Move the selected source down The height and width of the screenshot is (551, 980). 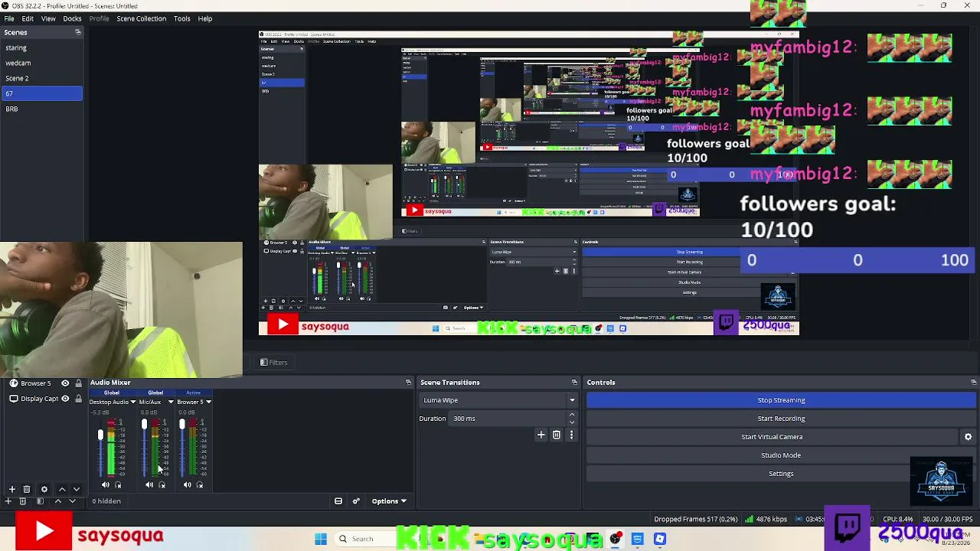coord(77,489)
